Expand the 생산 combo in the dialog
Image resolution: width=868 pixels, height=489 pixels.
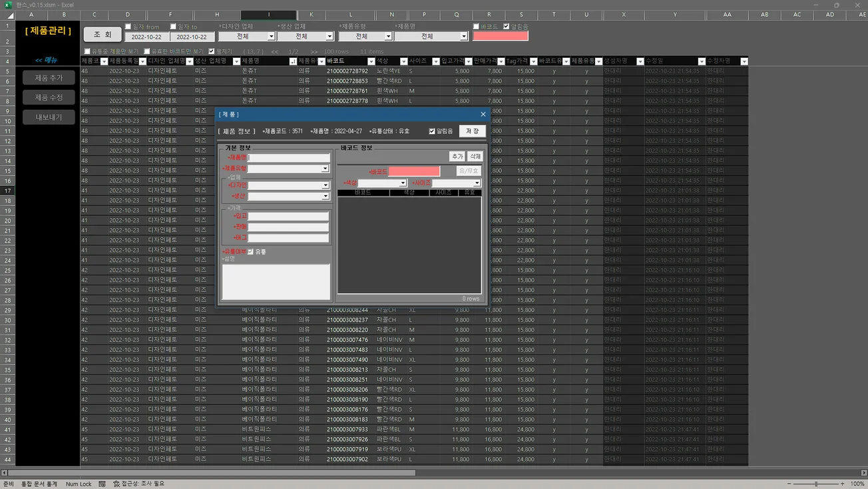(x=325, y=197)
